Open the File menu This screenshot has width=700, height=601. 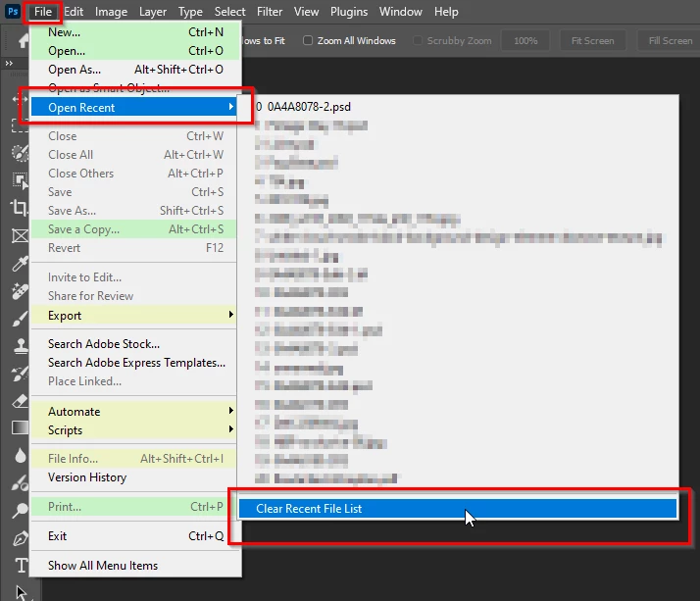pos(43,12)
